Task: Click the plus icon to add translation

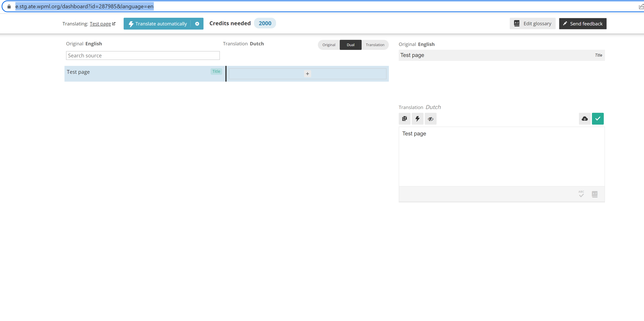Action: (307, 74)
